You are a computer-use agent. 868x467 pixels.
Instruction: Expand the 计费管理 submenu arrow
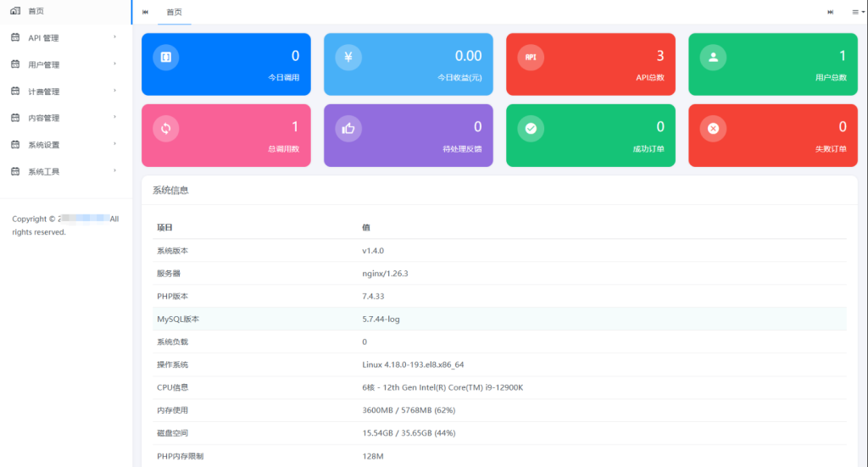pyautogui.click(x=114, y=91)
